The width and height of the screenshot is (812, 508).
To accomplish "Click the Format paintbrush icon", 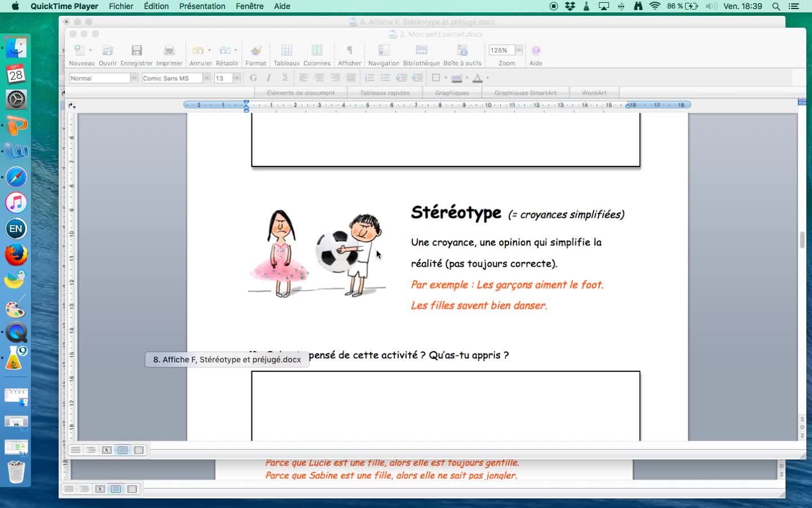I will pos(256,51).
